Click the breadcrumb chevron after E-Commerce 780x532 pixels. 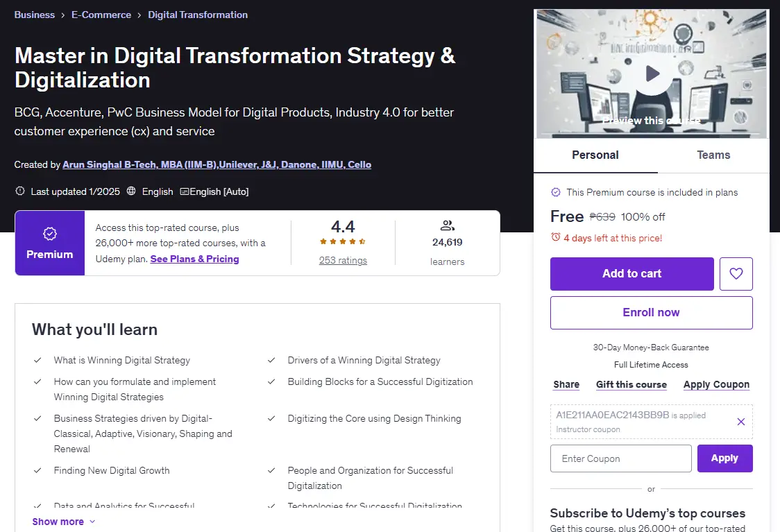(139, 15)
